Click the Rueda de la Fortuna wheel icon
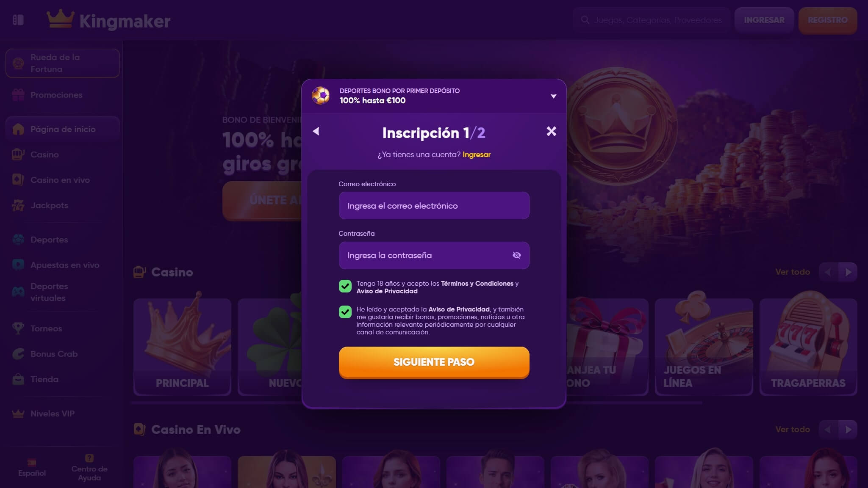This screenshot has height=488, width=868. [18, 63]
